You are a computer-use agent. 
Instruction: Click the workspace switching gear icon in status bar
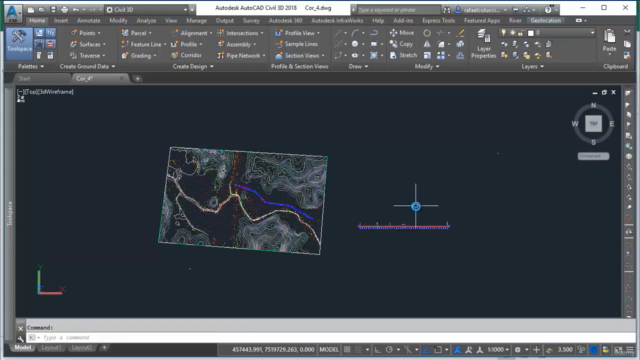tap(518, 350)
